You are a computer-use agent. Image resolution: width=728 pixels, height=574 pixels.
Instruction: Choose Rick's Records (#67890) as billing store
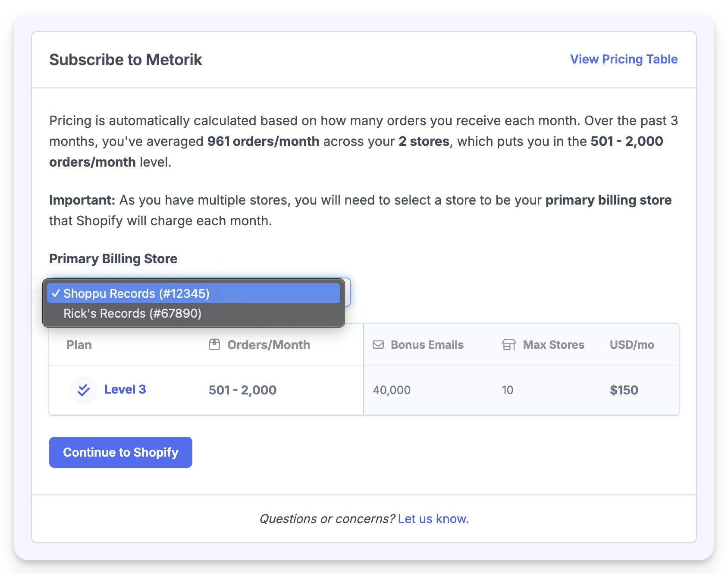click(x=132, y=313)
